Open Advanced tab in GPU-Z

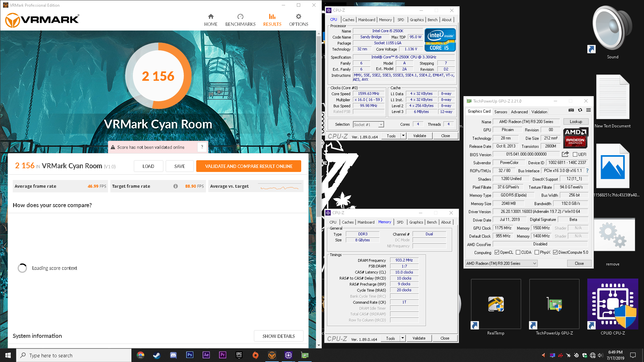click(x=519, y=112)
